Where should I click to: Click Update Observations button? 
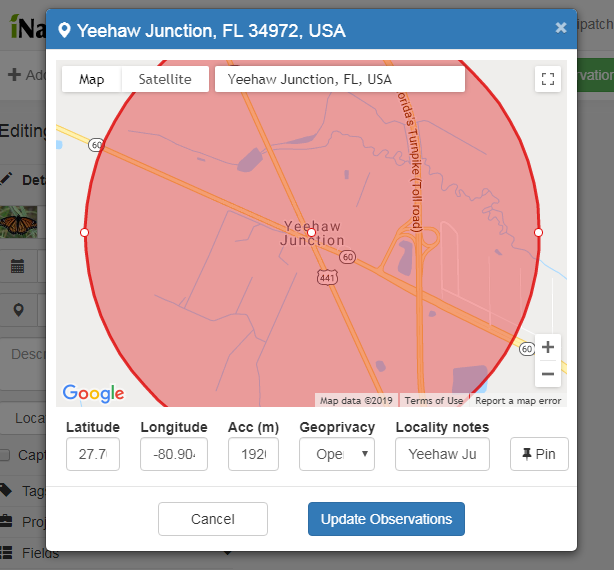(386, 519)
